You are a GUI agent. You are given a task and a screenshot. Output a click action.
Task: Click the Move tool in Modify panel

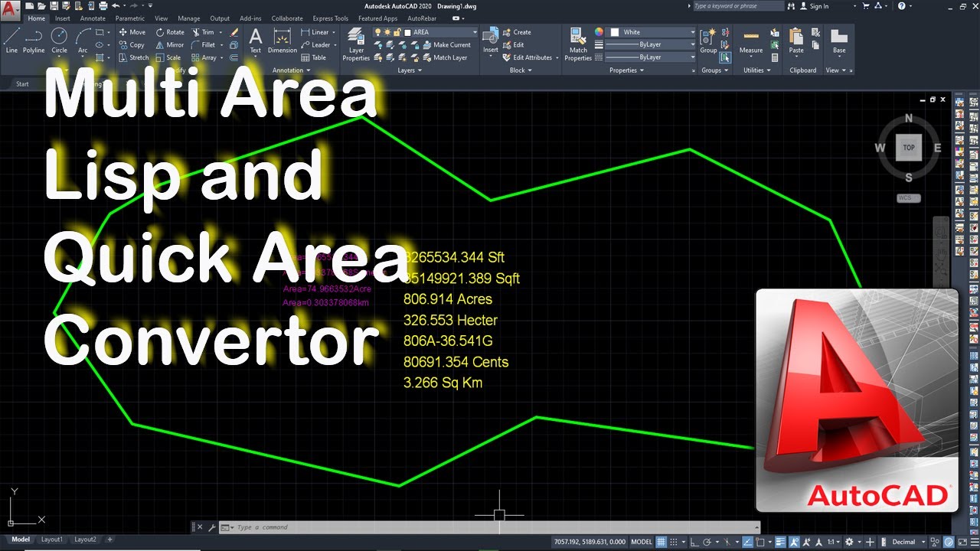click(x=132, y=32)
